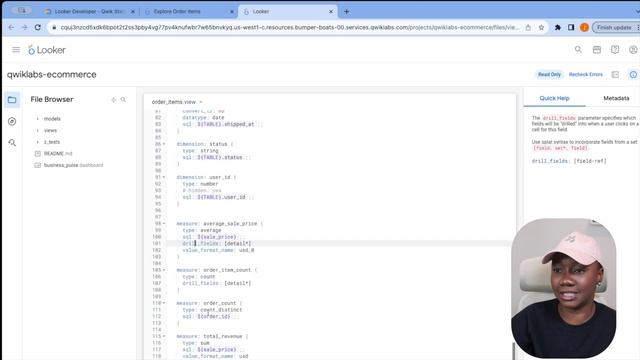Select the active Looker browser tab
The width and height of the screenshot is (640, 360).
pos(288,11)
